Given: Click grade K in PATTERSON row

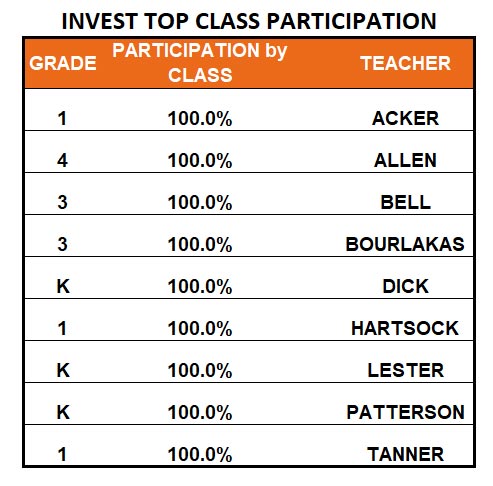Looking at the screenshot, I should pos(63,412).
